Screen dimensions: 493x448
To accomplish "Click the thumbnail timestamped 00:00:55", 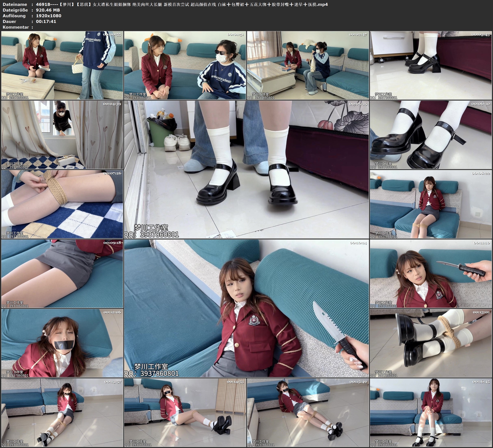I will coord(62,65).
